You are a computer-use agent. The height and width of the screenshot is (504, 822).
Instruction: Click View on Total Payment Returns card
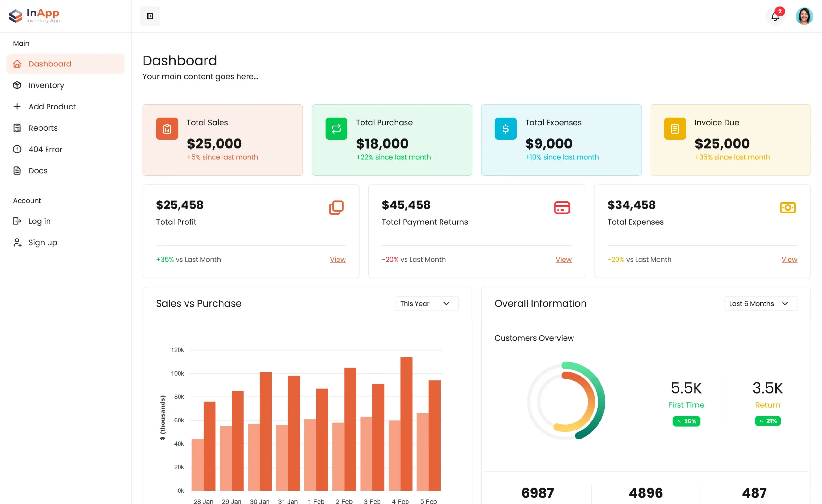(563, 259)
